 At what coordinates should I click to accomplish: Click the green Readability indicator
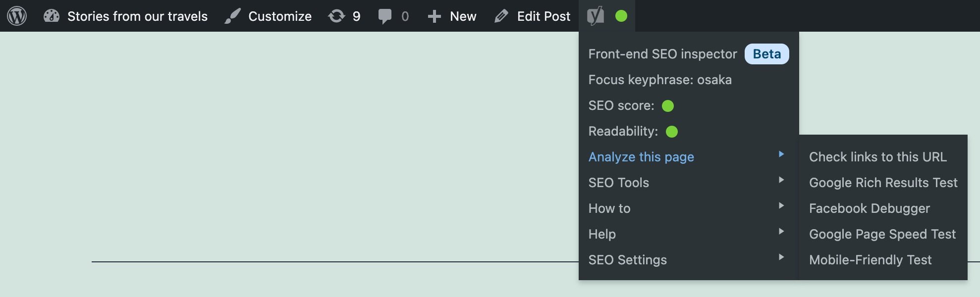tap(672, 131)
